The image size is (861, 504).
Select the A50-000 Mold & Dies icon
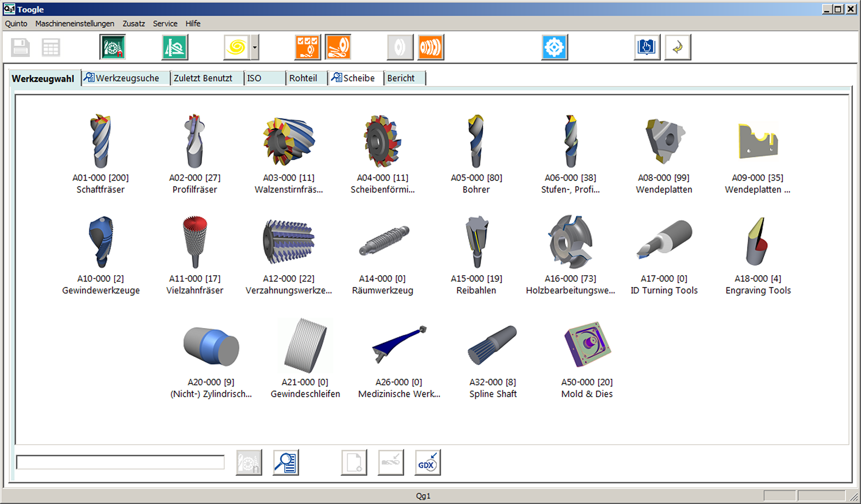587,345
